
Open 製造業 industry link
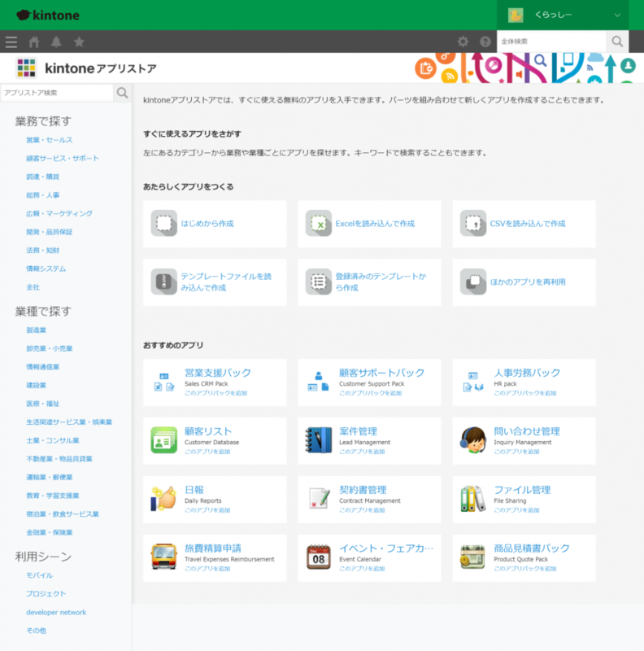(36, 330)
